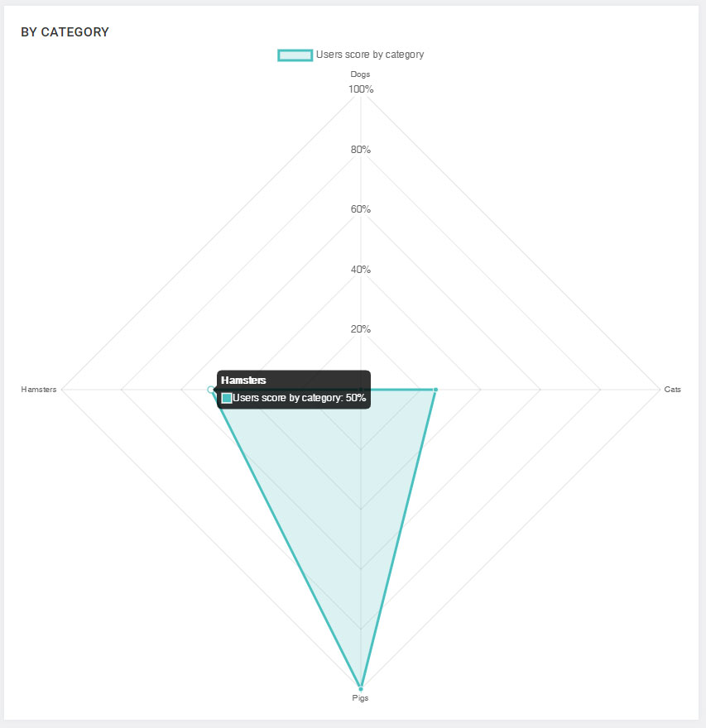Click the BY CATEGORY heading

tap(65, 32)
